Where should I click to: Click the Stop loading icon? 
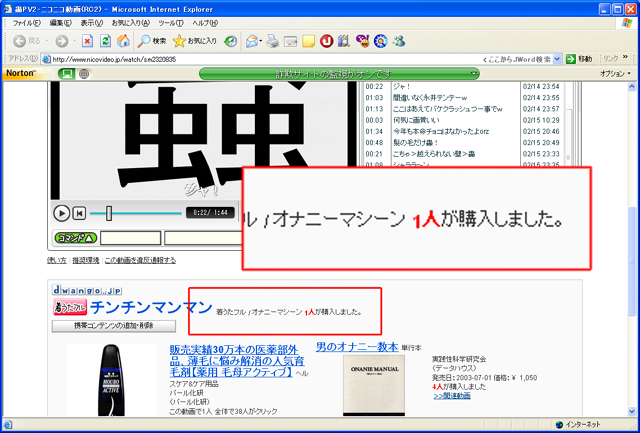point(87,41)
